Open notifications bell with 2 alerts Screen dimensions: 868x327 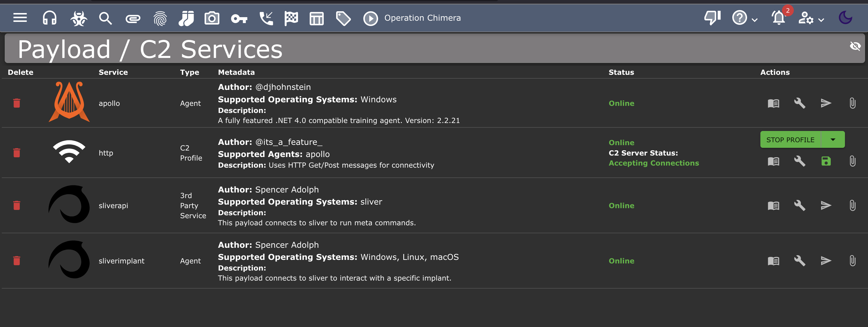tap(779, 18)
